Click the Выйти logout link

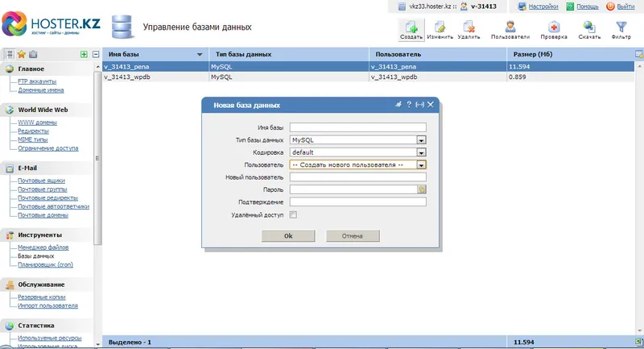tap(625, 6)
